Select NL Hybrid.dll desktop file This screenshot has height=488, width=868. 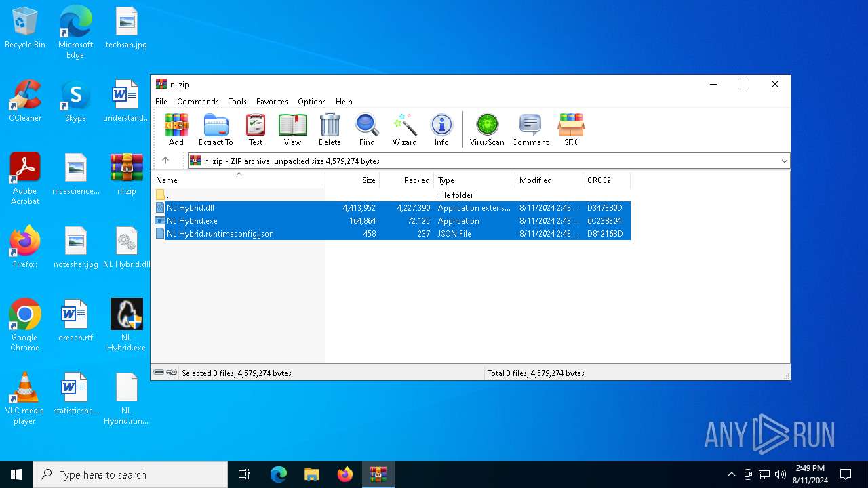point(126,248)
